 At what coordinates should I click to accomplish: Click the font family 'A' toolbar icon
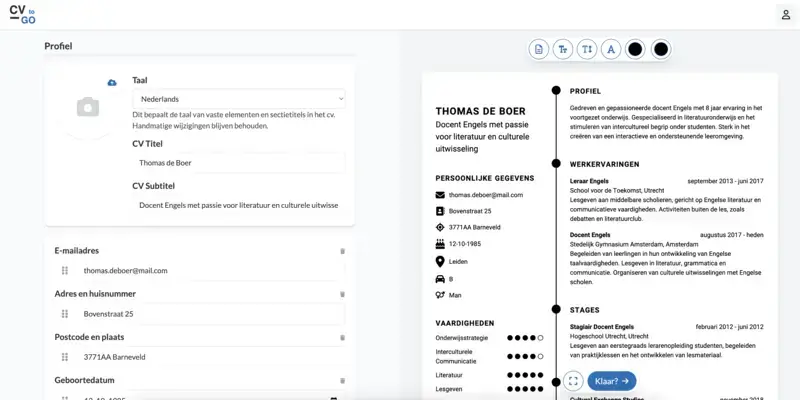click(x=611, y=49)
